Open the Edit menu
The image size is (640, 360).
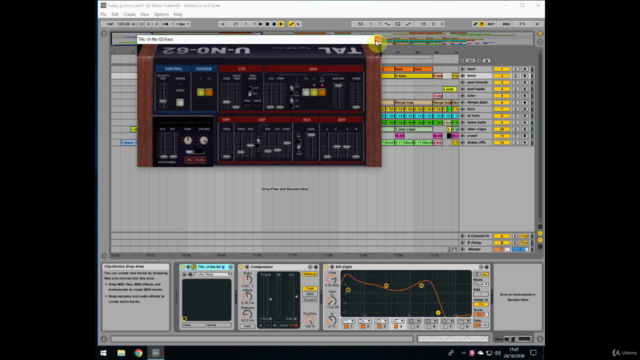(x=115, y=14)
